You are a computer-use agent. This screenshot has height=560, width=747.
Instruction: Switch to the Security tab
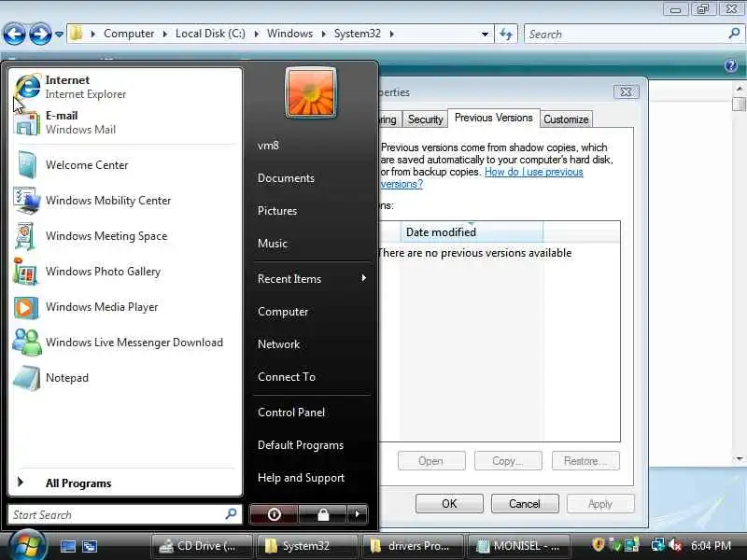click(x=425, y=119)
